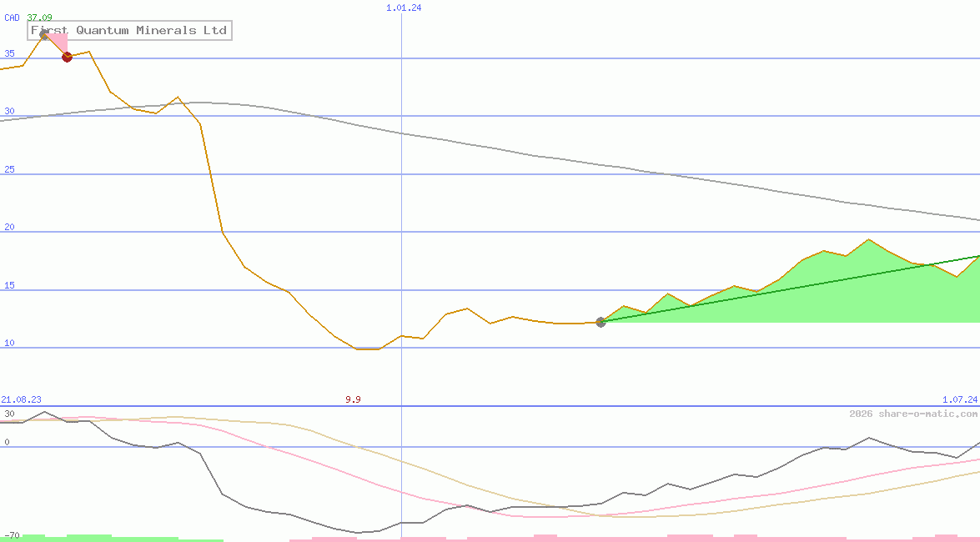Click the green 37.09 high price label

(x=39, y=18)
